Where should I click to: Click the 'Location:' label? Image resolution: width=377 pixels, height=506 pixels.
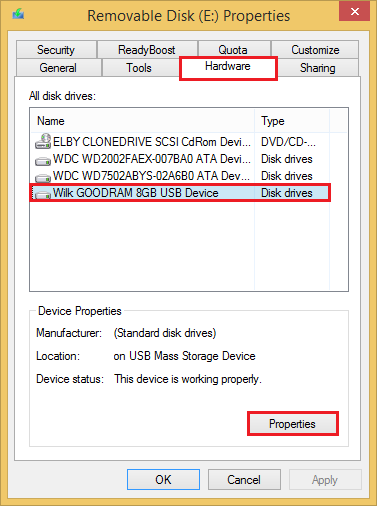click(58, 356)
